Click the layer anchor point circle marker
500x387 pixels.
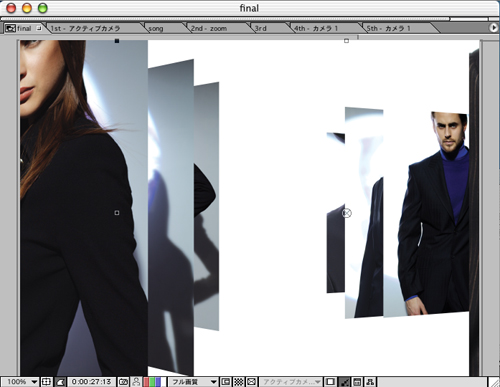click(347, 213)
